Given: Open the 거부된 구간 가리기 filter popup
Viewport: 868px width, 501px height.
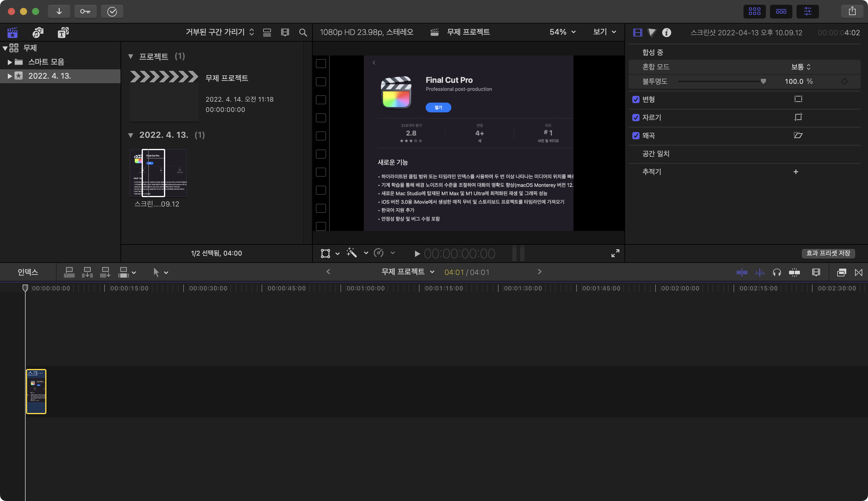Looking at the screenshot, I should coord(220,32).
